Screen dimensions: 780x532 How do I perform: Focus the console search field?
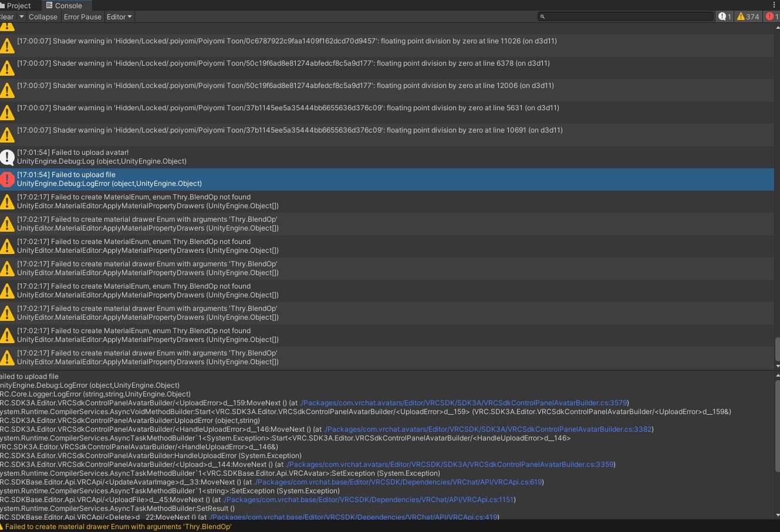point(626,17)
